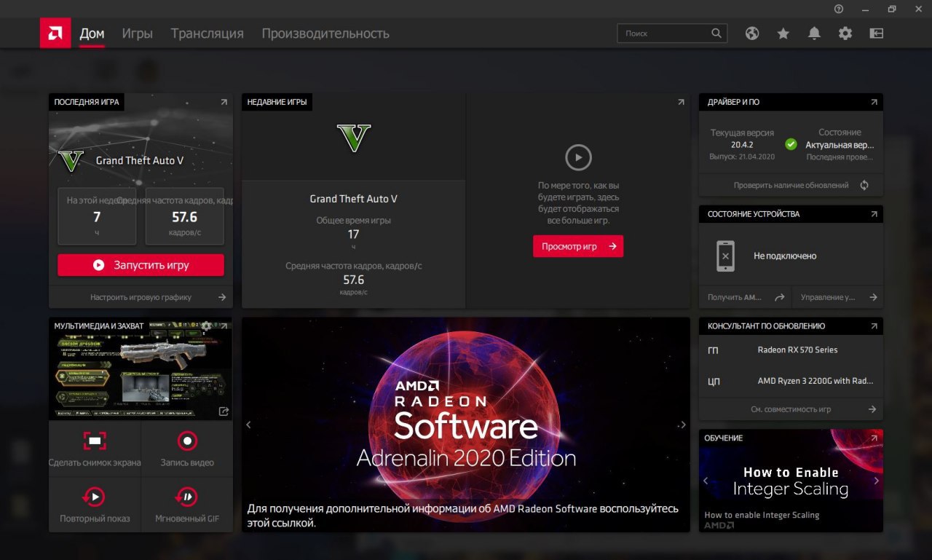Expand the Обучение panel arrow
The width and height of the screenshot is (932, 560).
pyautogui.click(x=874, y=438)
